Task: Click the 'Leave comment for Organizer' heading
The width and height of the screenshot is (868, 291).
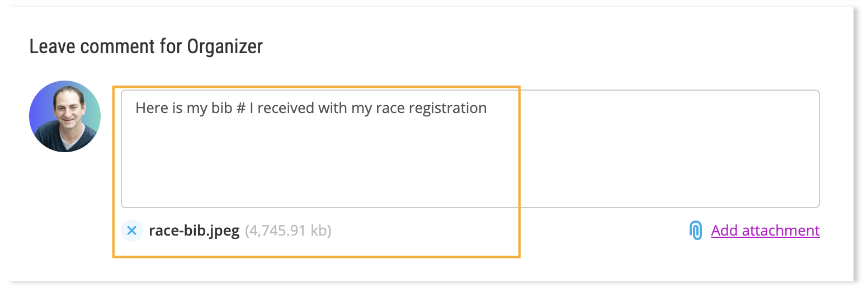Action: coord(146,46)
